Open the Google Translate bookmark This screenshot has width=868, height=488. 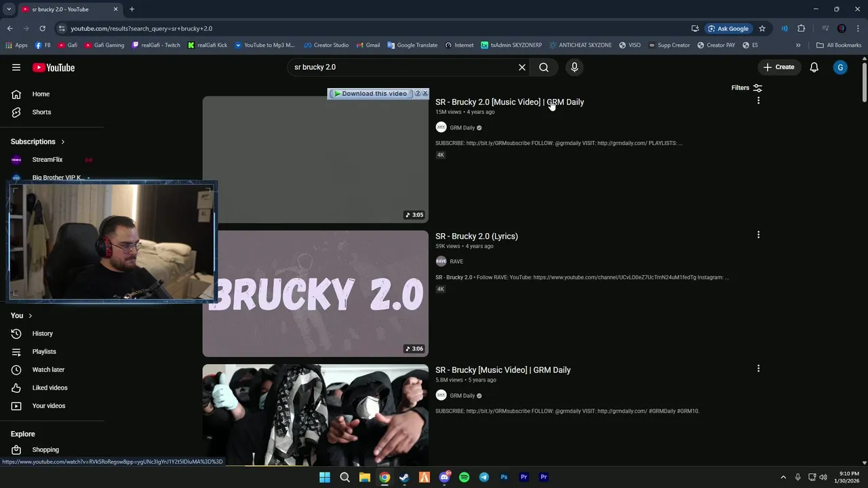coord(412,45)
